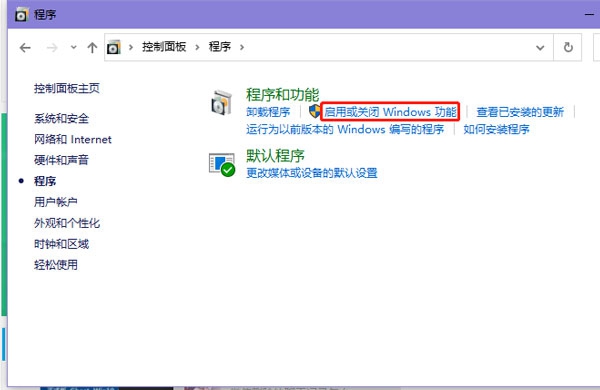
Task: Open 用户帐户 in the sidebar
Action: click(56, 202)
